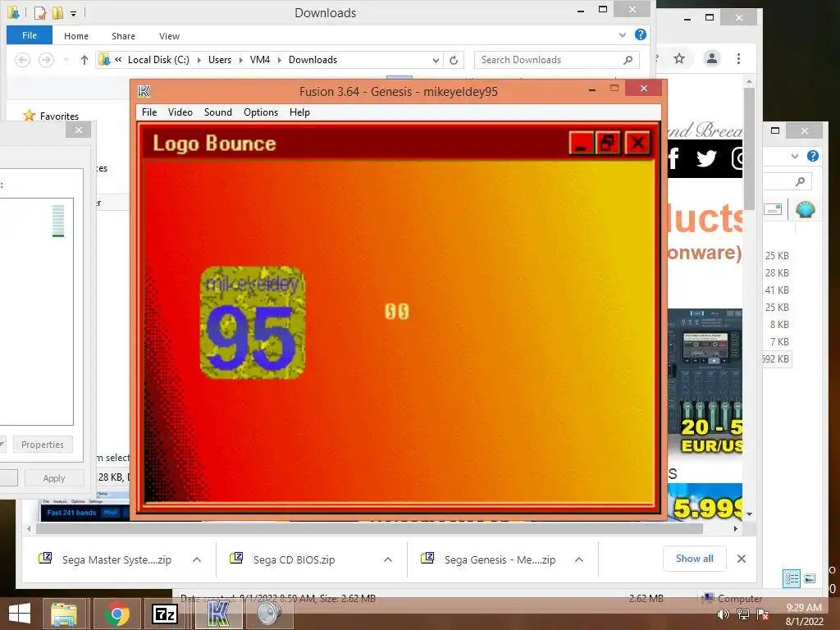The width and height of the screenshot is (840, 630).
Task: Expand the address bar history dropdown
Action: [436, 60]
